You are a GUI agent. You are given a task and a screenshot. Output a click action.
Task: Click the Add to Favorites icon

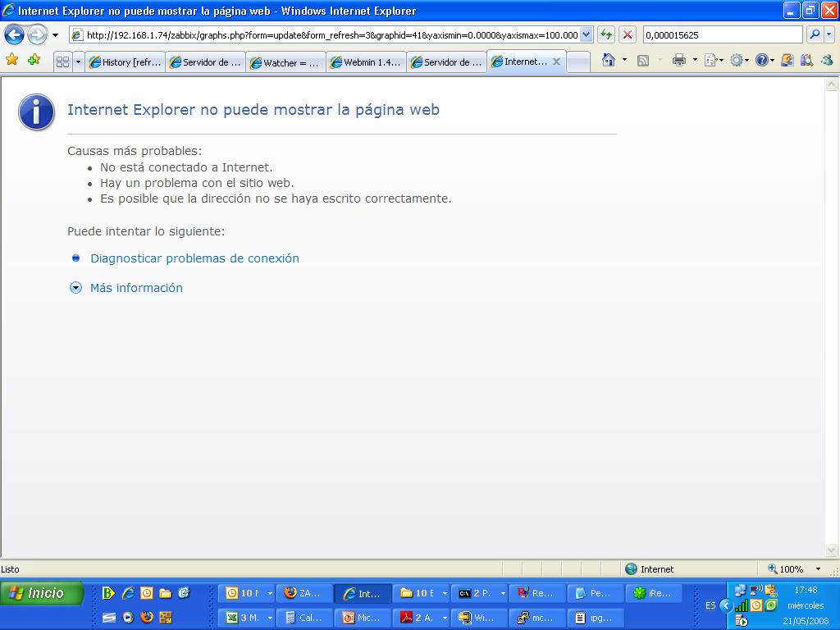point(34,60)
